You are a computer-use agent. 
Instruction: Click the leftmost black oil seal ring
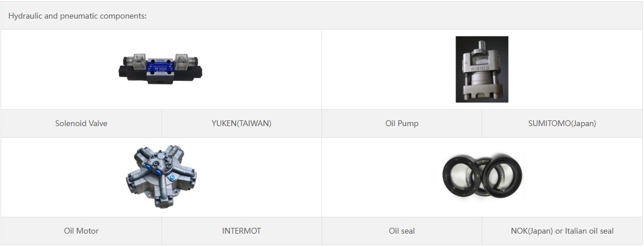click(457, 176)
